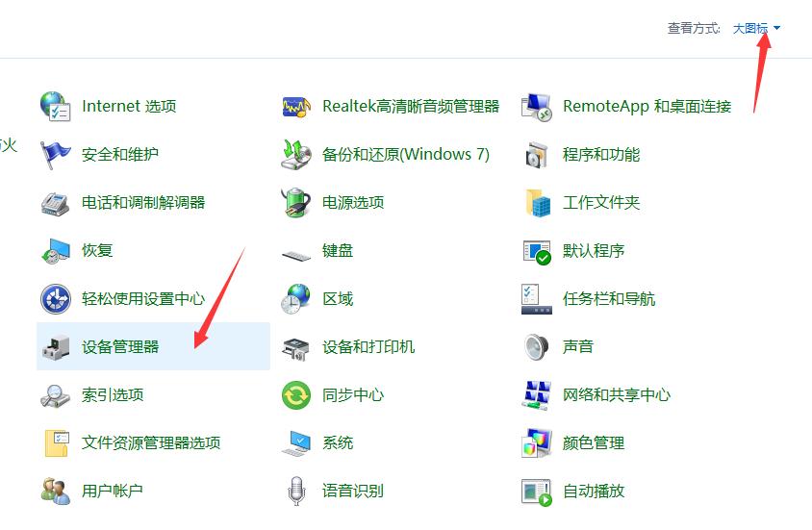The image size is (812, 530).
Task: Open the 系统 text link
Action: pos(338,443)
